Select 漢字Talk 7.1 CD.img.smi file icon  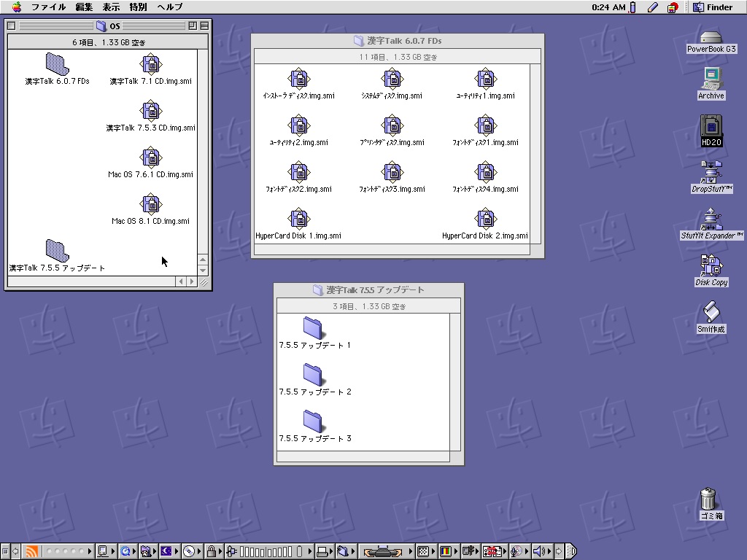pos(150,64)
